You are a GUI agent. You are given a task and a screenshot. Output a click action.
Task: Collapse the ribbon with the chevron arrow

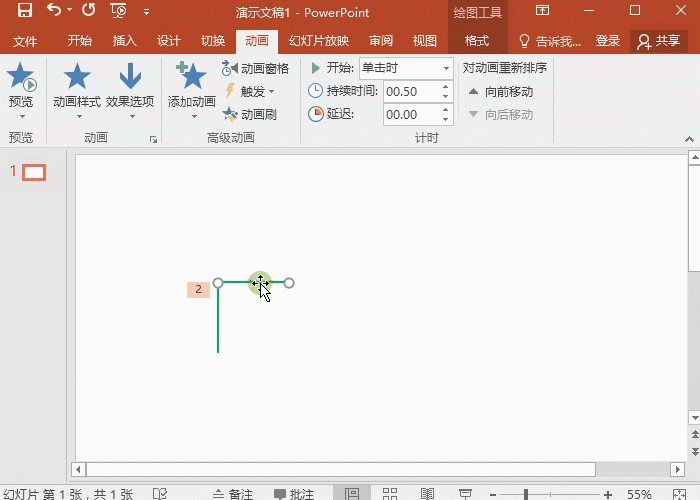(689, 139)
